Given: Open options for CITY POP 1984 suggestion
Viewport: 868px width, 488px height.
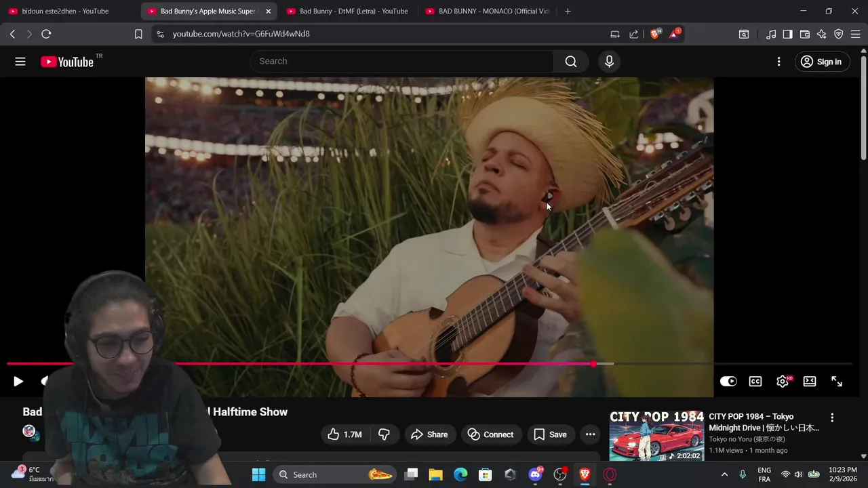Looking at the screenshot, I should click(x=832, y=418).
